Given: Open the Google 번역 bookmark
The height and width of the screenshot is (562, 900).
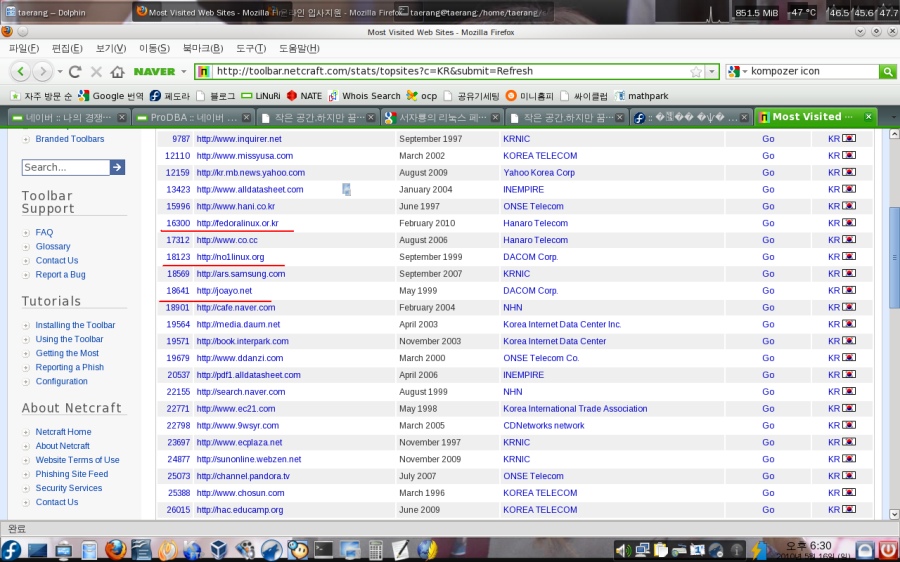Looking at the screenshot, I should 111,96.
